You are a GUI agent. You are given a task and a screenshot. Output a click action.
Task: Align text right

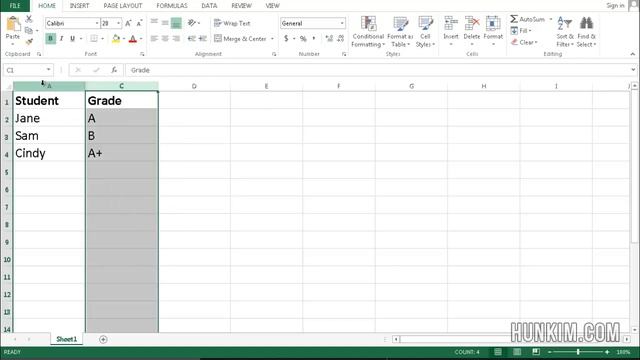coord(176,38)
